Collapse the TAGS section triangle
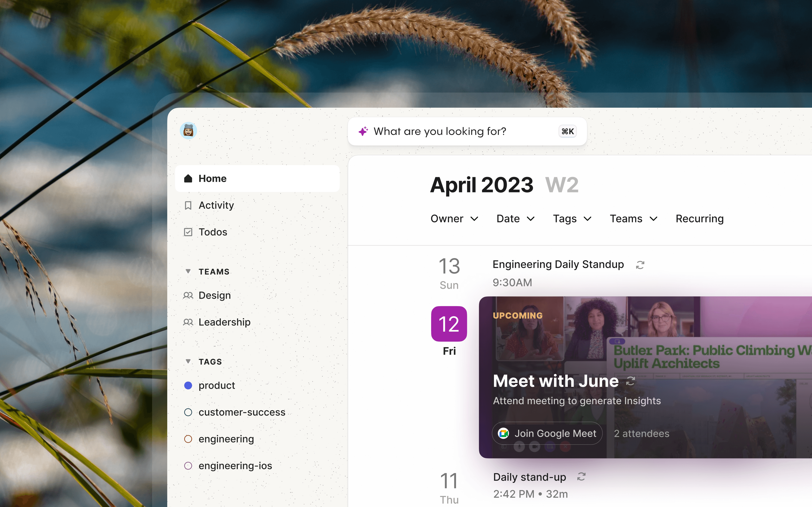Screen dimensions: 812x507 coord(188,361)
